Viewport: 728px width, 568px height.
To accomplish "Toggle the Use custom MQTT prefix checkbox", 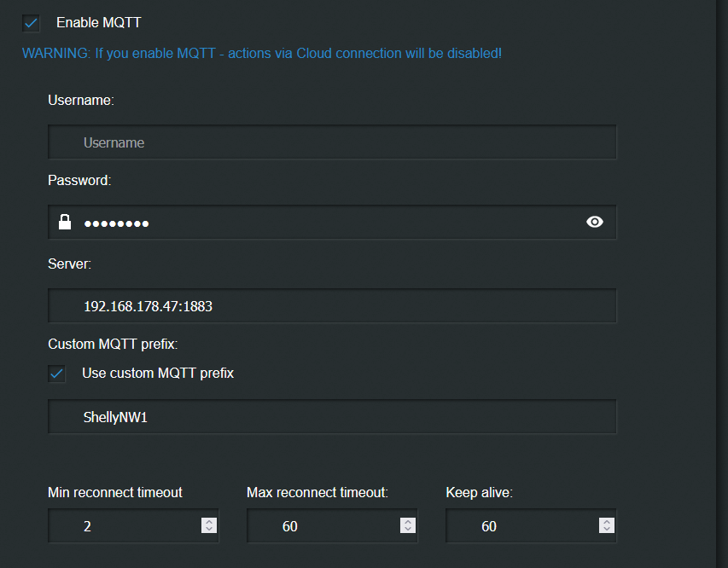I will click(57, 373).
